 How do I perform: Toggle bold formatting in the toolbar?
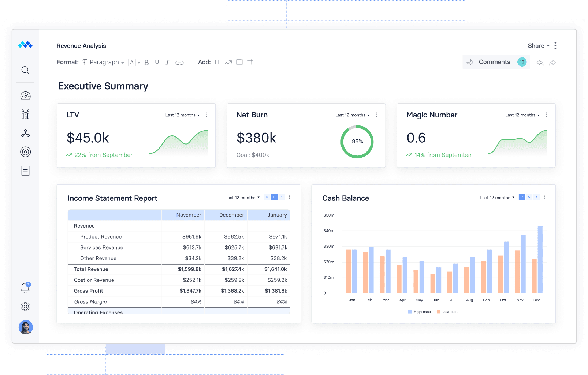[146, 62]
